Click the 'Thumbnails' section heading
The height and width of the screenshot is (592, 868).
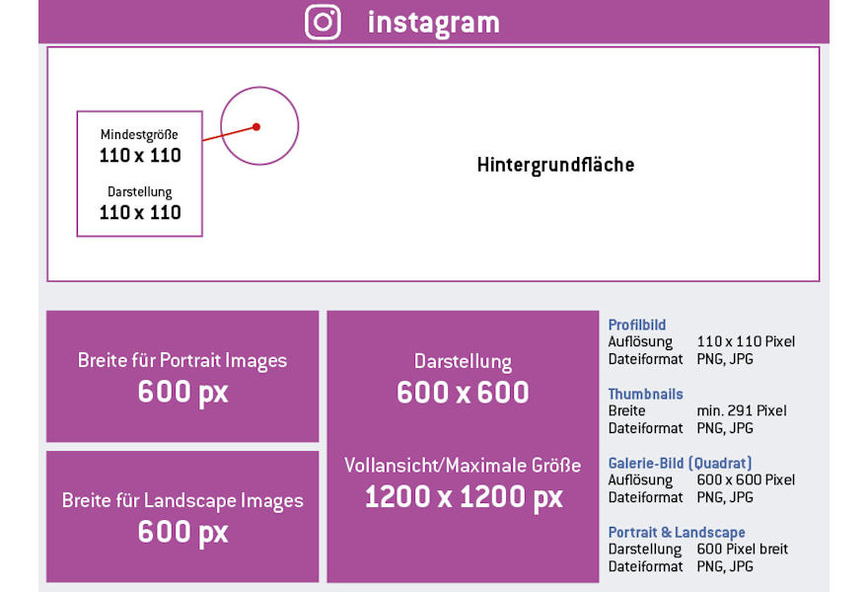coord(645,394)
